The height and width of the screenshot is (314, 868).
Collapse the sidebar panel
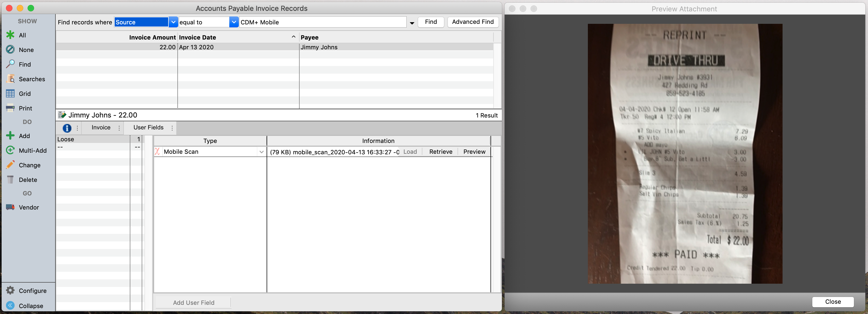[x=11, y=306]
